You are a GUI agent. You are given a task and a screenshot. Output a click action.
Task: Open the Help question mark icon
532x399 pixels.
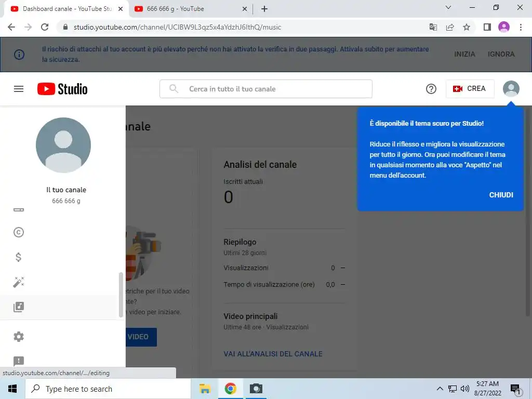(431, 89)
